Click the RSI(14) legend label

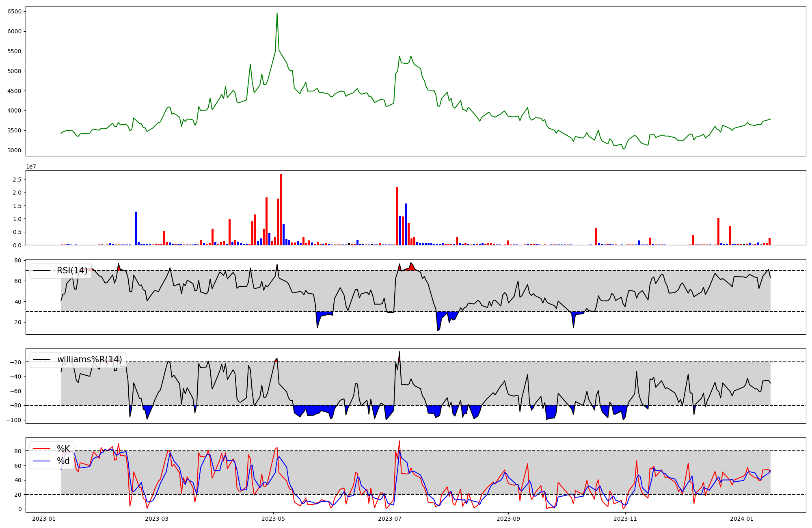72,271
